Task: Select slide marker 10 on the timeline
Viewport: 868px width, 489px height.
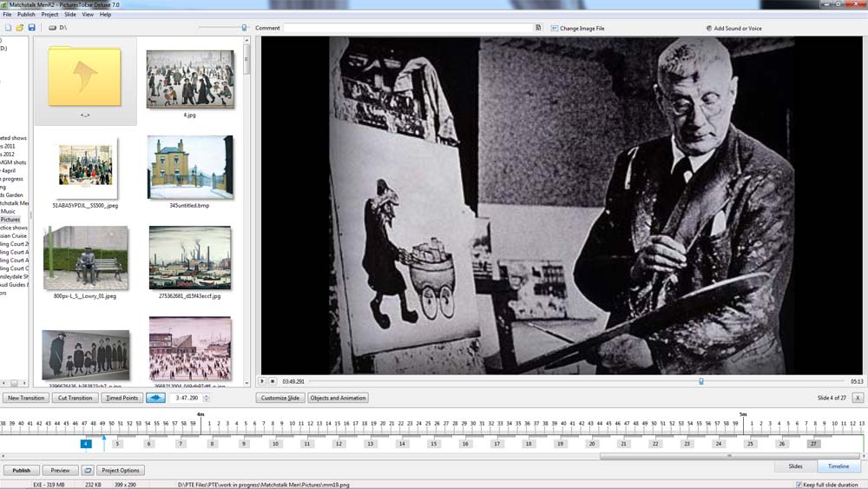Action: [x=275, y=444]
